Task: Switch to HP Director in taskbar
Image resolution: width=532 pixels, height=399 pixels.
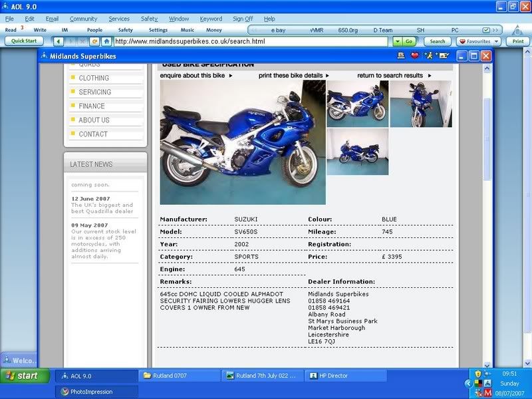Action: pyautogui.click(x=345, y=376)
